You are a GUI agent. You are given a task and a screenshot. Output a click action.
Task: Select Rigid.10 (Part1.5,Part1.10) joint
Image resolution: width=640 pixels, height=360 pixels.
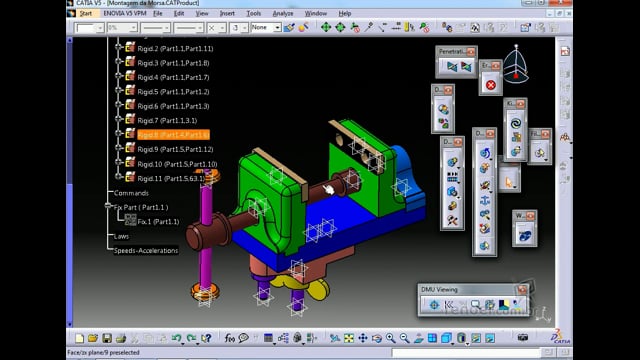click(177, 164)
